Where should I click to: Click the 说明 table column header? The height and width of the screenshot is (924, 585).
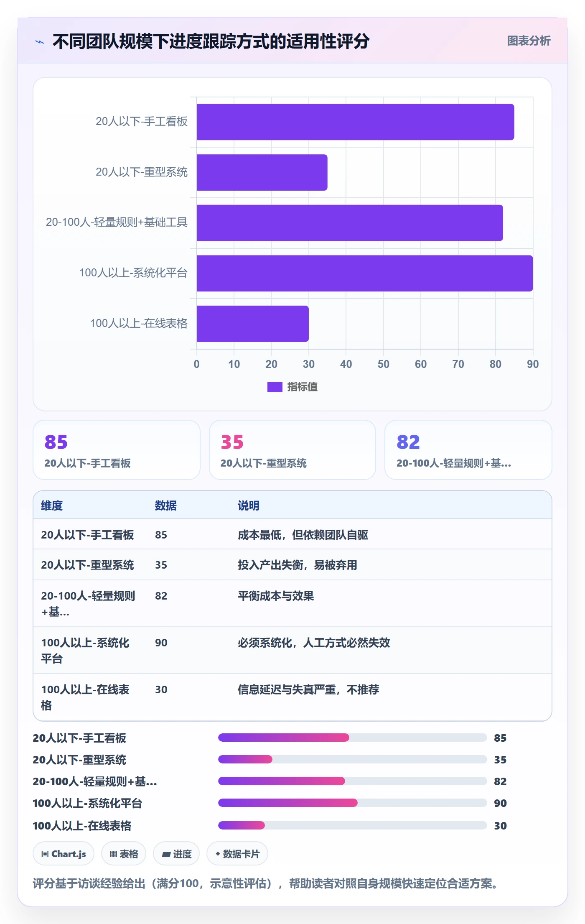(x=249, y=505)
